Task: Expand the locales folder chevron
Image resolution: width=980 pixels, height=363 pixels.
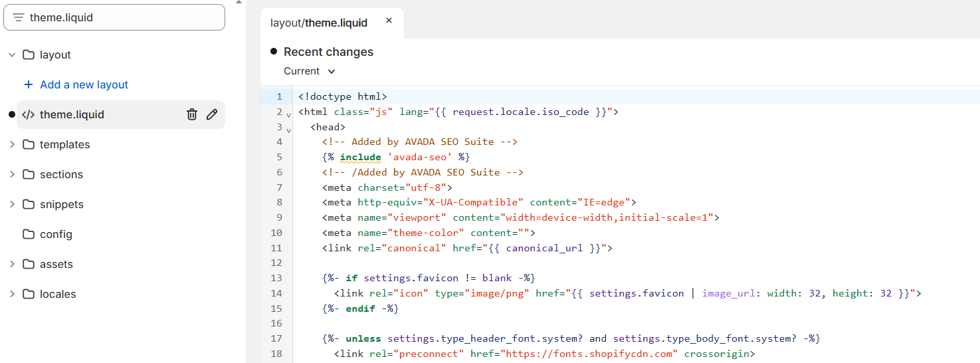Action: (x=11, y=294)
